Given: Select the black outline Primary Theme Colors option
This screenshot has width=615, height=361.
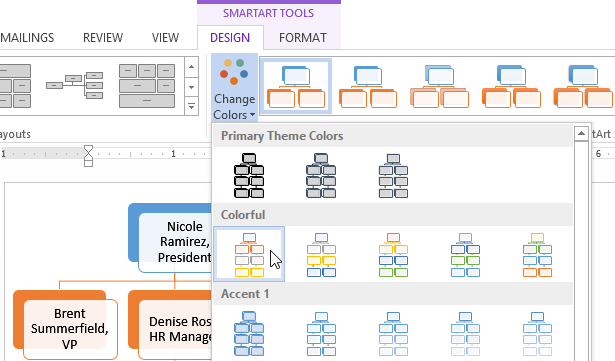Looking at the screenshot, I should tap(249, 175).
